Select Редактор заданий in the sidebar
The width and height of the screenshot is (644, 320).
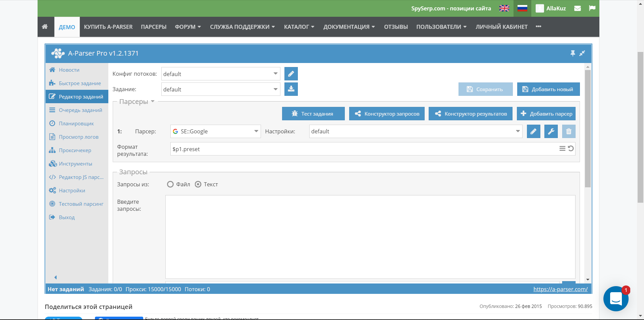click(77, 97)
